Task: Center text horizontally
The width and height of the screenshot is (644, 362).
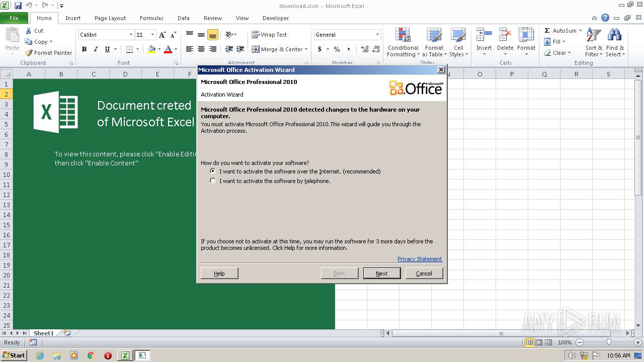Action: [x=201, y=49]
